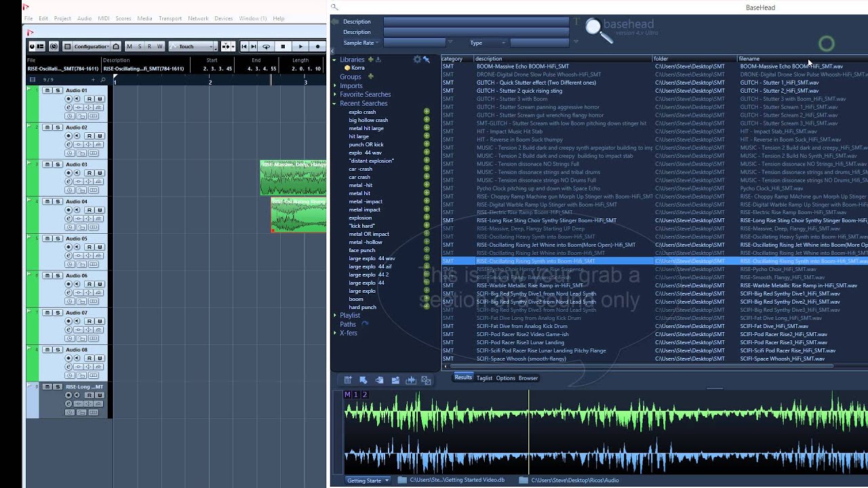868x488 pixels.
Task: Mute the Audio 01 track
Action: click(x=48, y=90)
